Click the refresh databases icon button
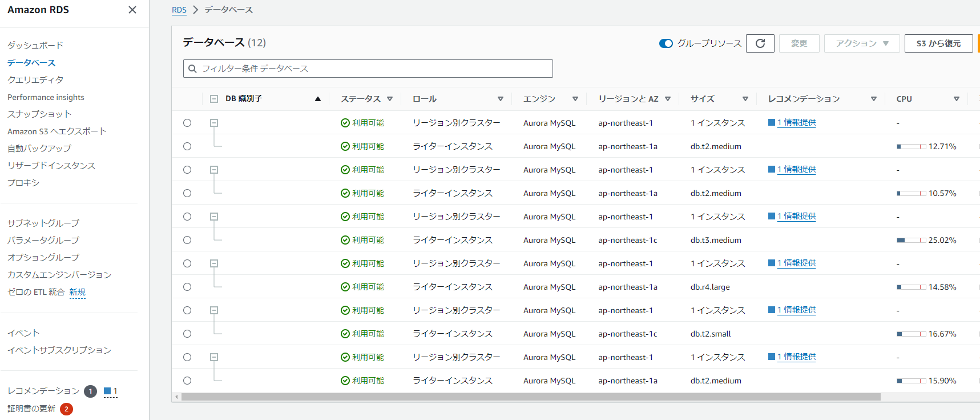The image size is (980, 420). pos(760,43)
